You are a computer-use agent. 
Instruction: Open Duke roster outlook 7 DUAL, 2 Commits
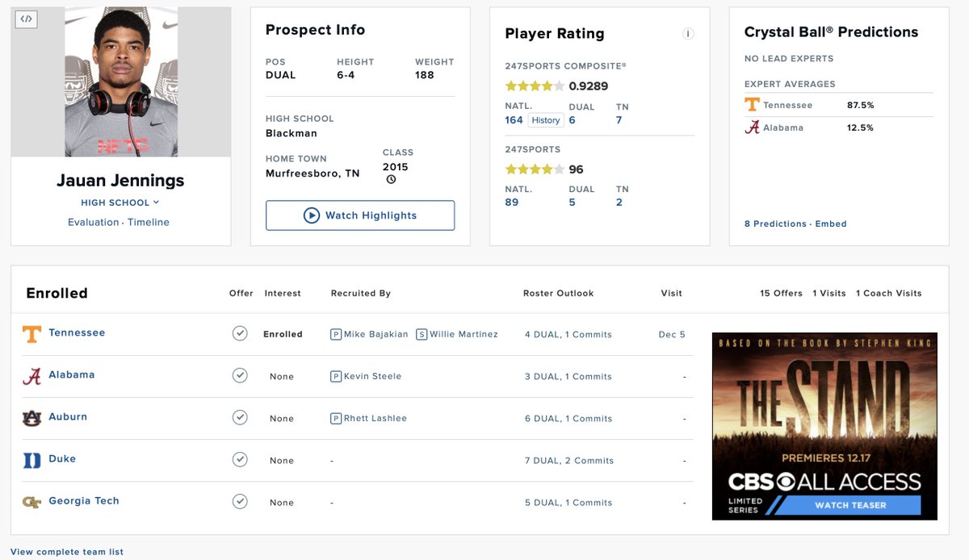click(x=569, y=460)
